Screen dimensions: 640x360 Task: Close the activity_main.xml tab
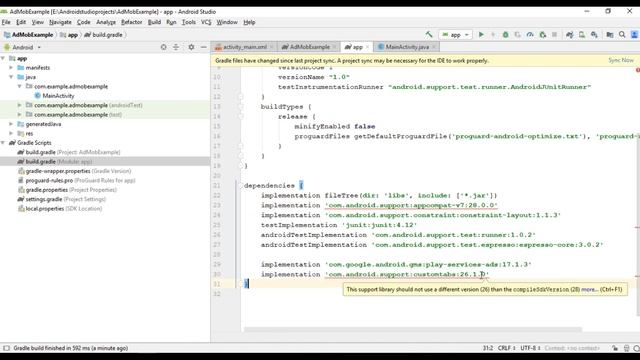[x=271, y=47]
